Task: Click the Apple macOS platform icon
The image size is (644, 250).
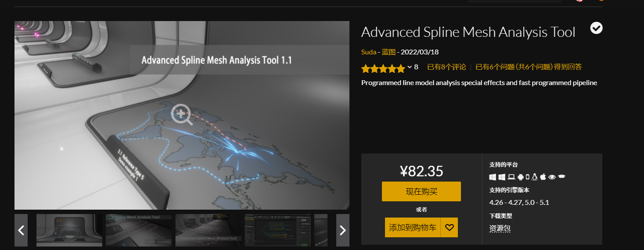Action: [x=543, y=177]
